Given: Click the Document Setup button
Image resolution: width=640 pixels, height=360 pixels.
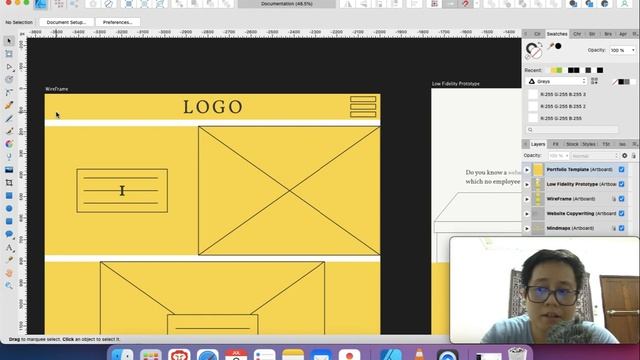Looking at the screenshot, I should pyautogui.click(x=66, y=22).
